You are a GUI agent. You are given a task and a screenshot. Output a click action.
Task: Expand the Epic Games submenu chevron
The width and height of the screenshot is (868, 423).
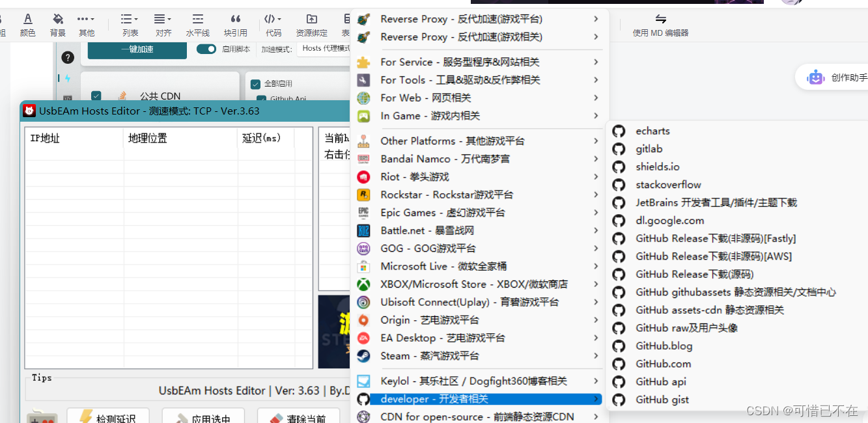tap(595, 213)
